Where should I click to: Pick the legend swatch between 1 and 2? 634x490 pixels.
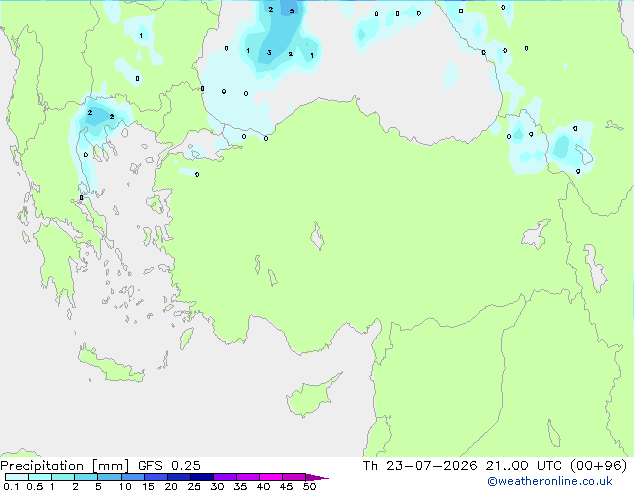click(63, 477)
